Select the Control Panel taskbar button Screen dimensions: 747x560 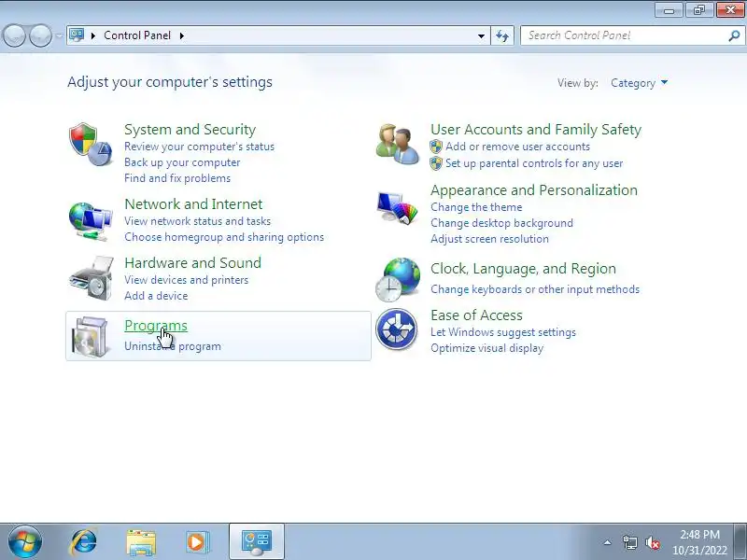pyautogui.click(x=257, y=542)
